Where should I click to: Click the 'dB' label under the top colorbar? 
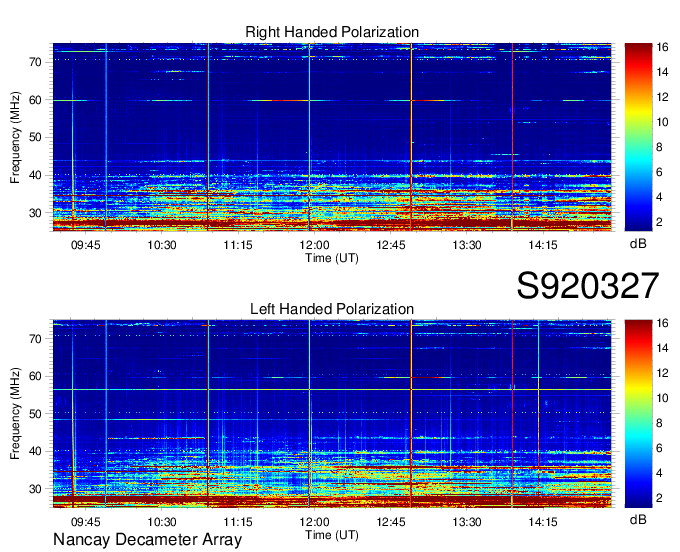click(638, 244)
